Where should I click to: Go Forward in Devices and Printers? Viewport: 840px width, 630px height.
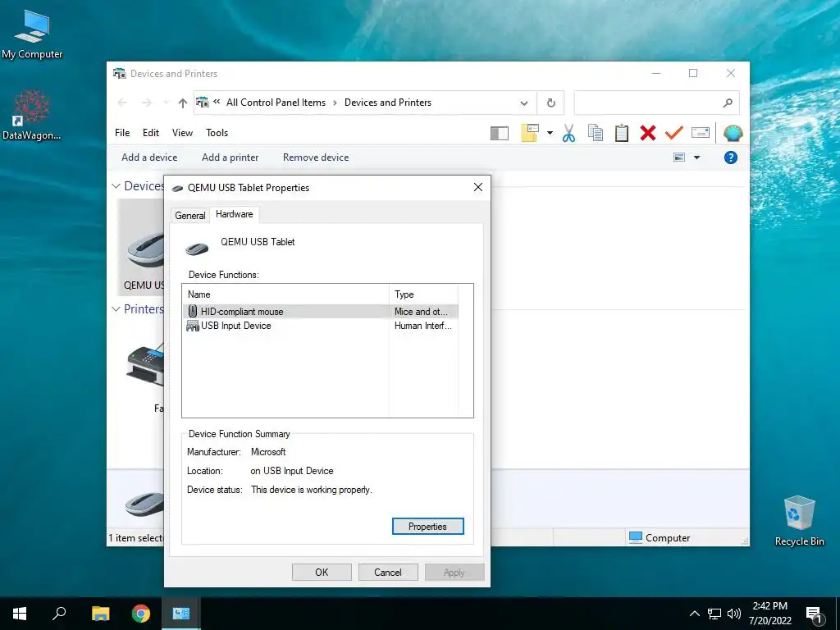(147, 103)
